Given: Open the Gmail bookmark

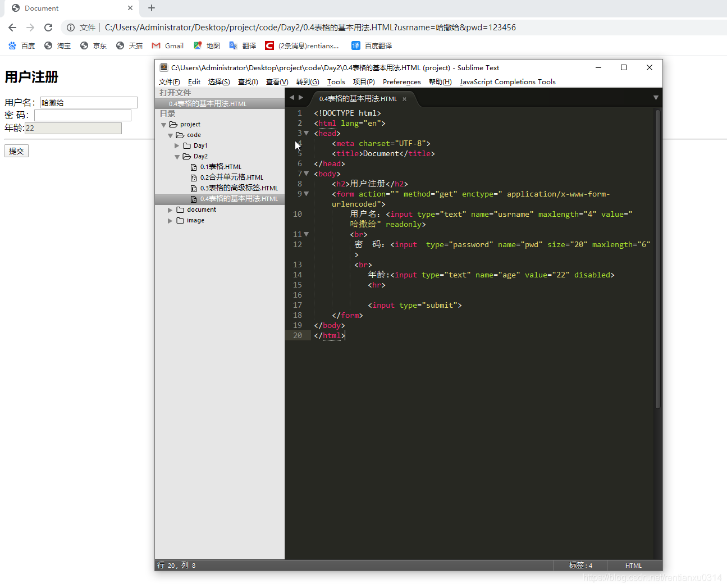Looking at the screenshot, I should 168,45.
